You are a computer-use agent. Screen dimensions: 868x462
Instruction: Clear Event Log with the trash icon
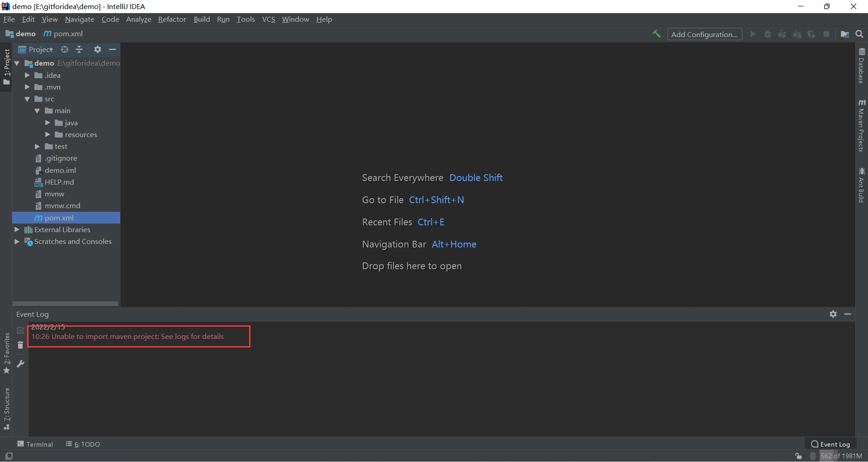(20, 345)
